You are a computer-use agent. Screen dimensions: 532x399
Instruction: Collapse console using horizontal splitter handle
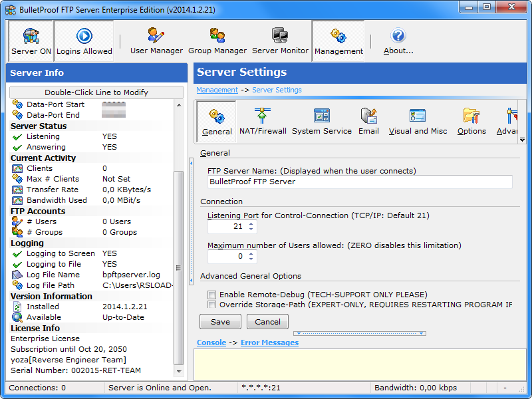[360, 333]
